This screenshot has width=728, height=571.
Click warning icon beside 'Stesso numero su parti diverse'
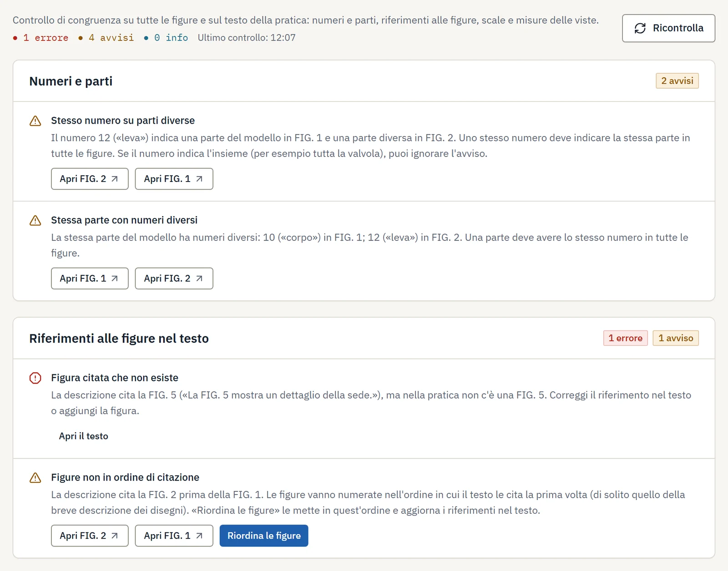click(35, 121)
